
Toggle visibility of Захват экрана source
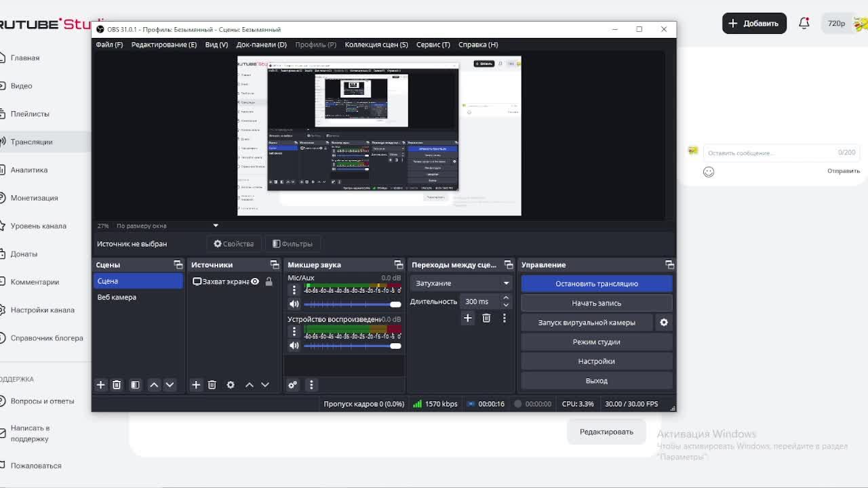click(x=255, y=281)
